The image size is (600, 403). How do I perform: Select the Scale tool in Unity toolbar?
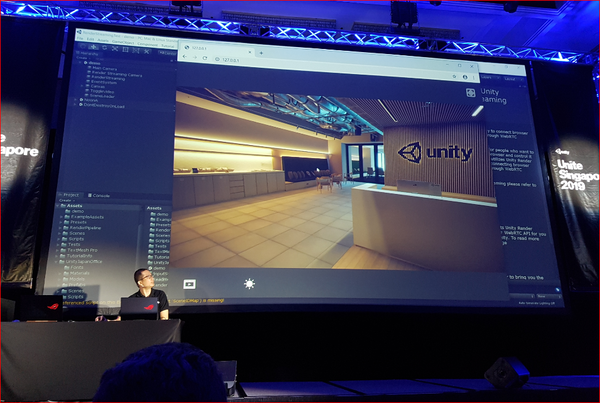[x=115, y=49]
